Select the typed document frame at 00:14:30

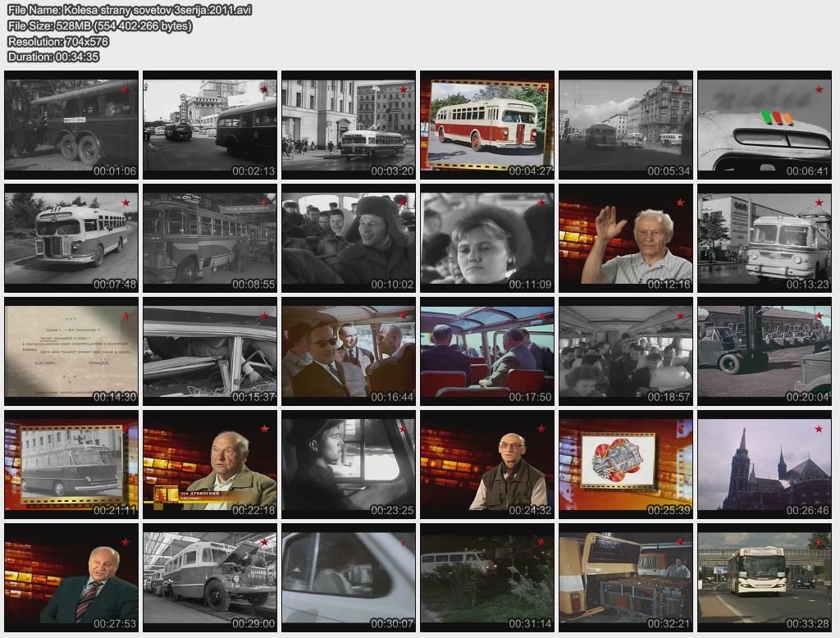pos(71,351)
